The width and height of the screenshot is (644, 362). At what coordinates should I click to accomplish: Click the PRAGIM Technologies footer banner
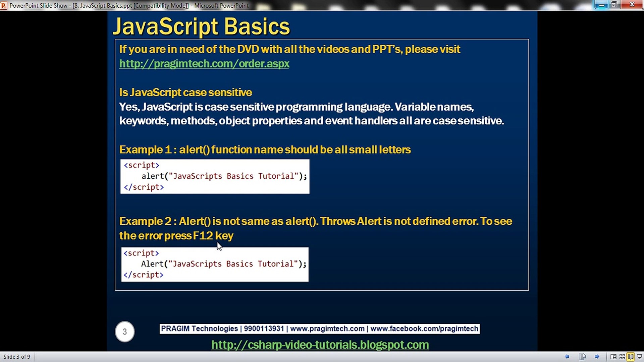[319, 328]
